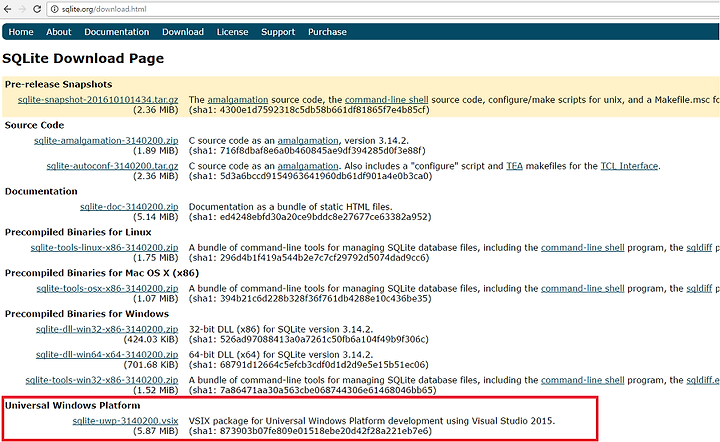Image resolution: width=720 pixels, height=442 pixels.
Task: Open the License navigation item
Action: (x=232, y=32)
